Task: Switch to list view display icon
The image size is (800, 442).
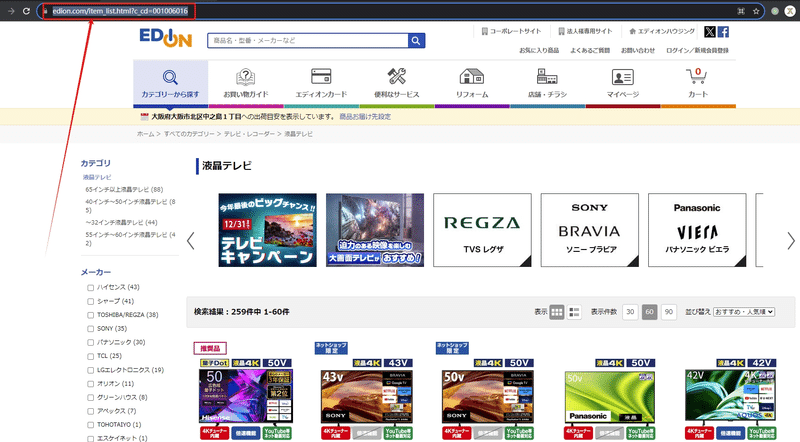Action: pyautogui.click(x=574, y=311)
